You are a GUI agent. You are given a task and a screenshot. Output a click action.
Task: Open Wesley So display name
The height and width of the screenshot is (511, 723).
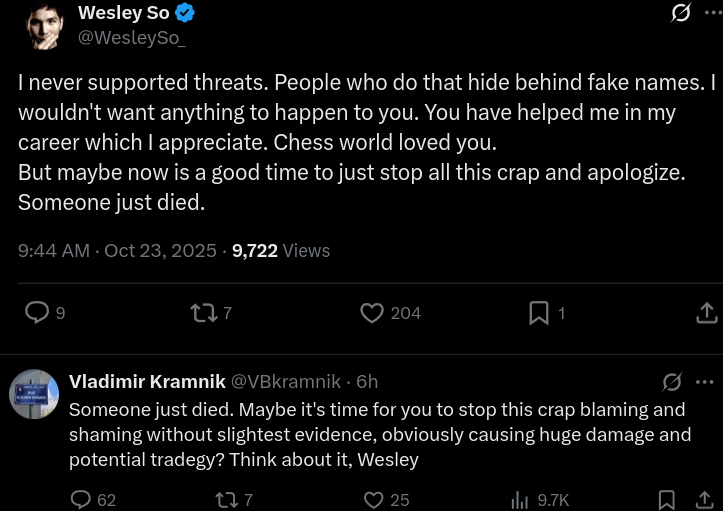tap(123, 13)
